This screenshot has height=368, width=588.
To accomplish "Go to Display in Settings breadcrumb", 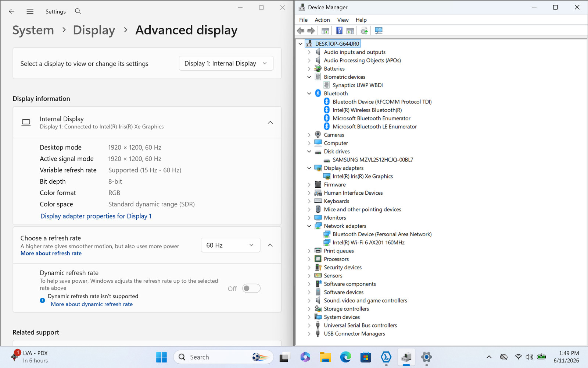I will 94,30.
